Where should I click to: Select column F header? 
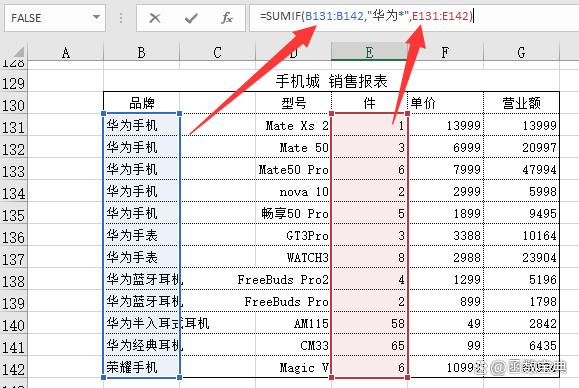tap(445, 52)
